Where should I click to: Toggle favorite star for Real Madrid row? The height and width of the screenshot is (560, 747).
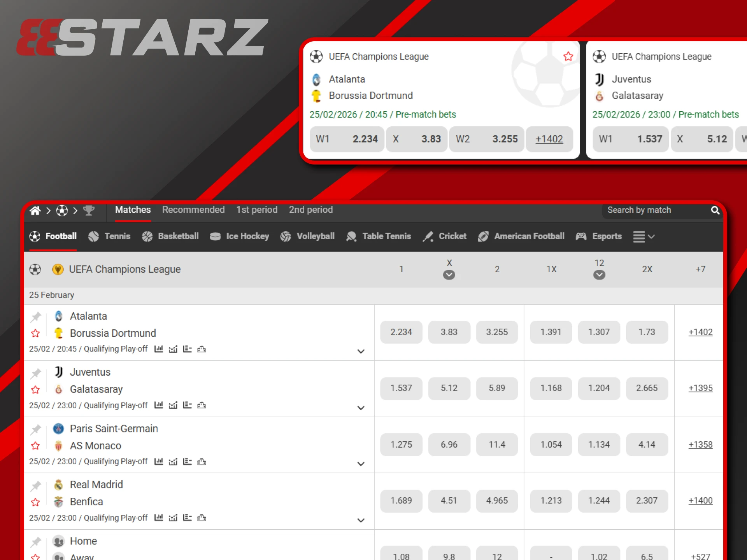35,502
